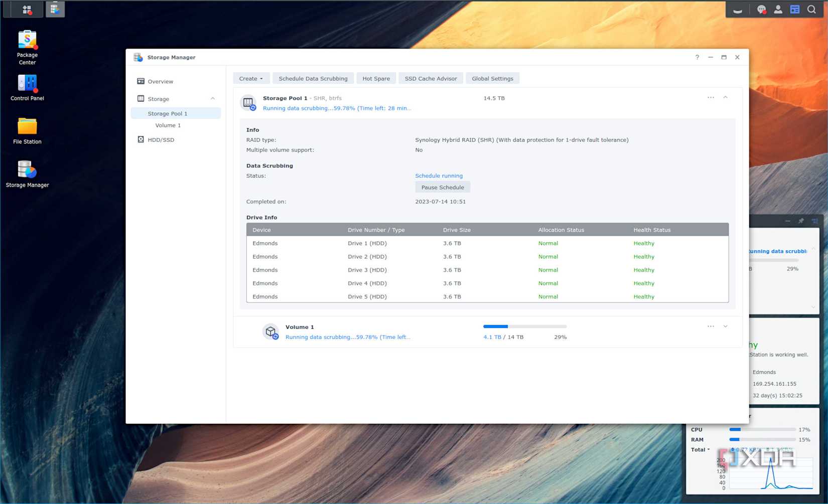Click Schedule Data Scrubbing button
This screenshot has width=828, height=504.
point(313,79)
